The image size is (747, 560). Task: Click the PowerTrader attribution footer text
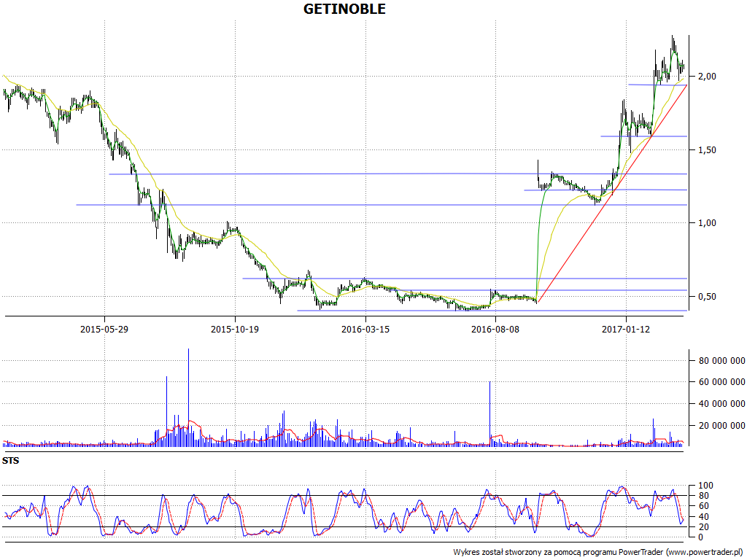coord(598,553)
